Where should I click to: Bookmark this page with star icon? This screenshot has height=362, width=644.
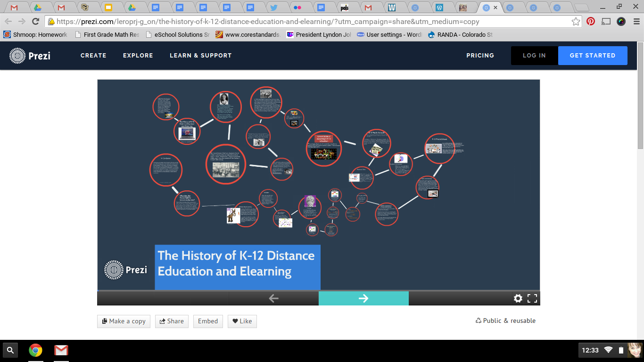[576, 22]
